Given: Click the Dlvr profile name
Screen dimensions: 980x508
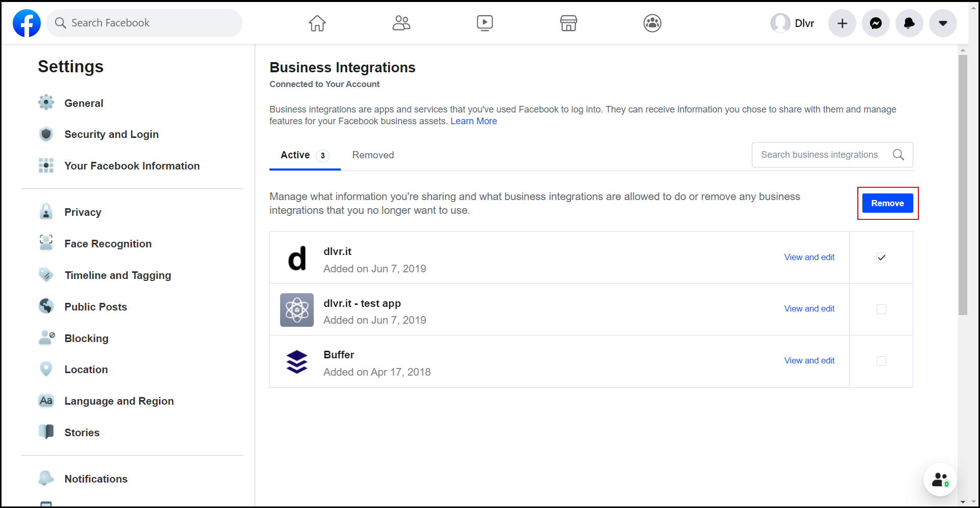Looking at the screenshot, I should pos(804,23).
